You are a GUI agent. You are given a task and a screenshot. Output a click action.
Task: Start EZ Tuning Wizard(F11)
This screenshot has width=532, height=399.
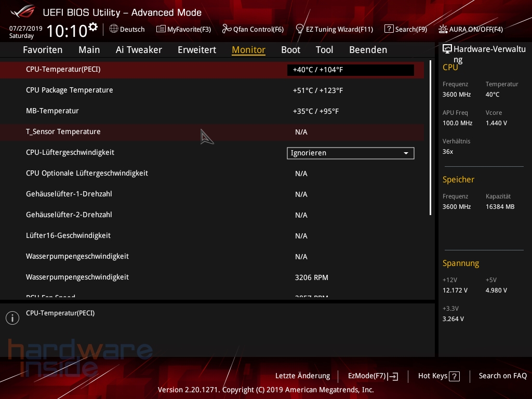pyautogui.click(x=339, y=29)
